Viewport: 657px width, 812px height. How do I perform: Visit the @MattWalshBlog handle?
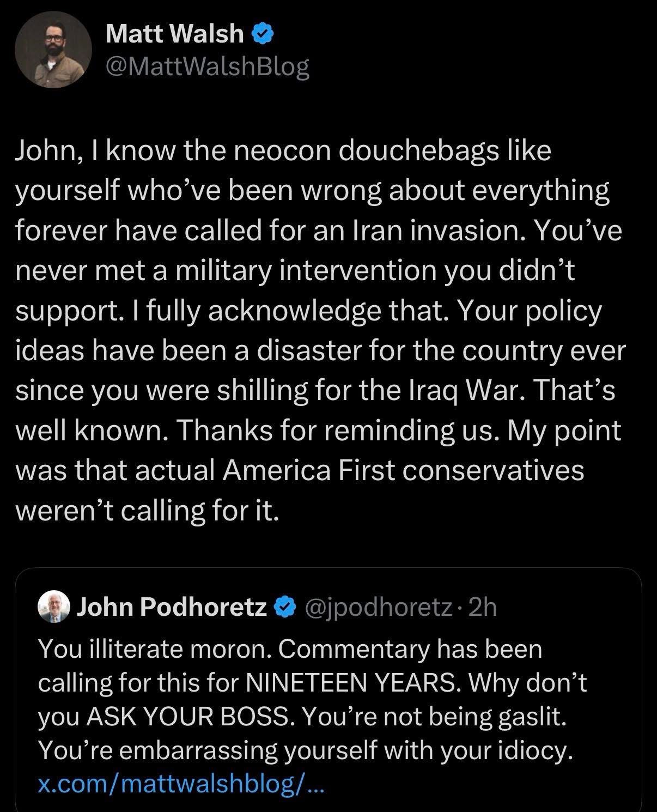pos(208,67)
